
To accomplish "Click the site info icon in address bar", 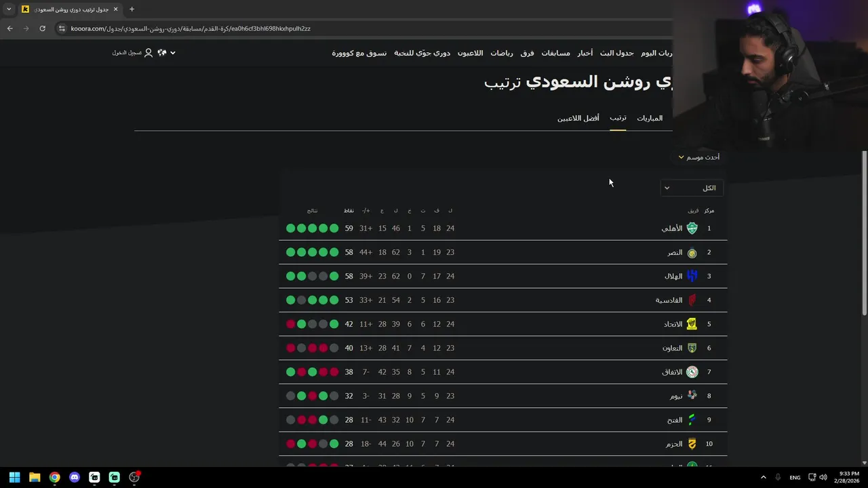I will [x=62, y=28].
